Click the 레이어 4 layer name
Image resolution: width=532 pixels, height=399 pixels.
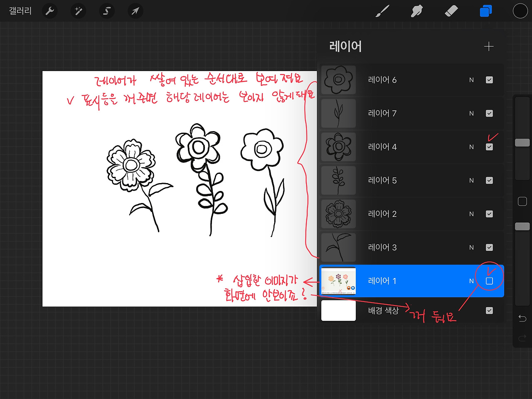(382, 147)
